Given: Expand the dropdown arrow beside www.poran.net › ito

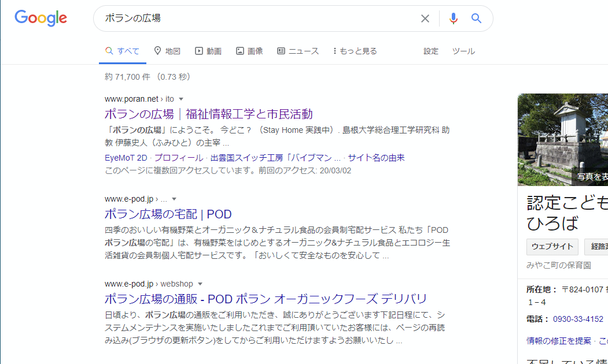Looking at the screenshot, I should [x=180, y=99].
